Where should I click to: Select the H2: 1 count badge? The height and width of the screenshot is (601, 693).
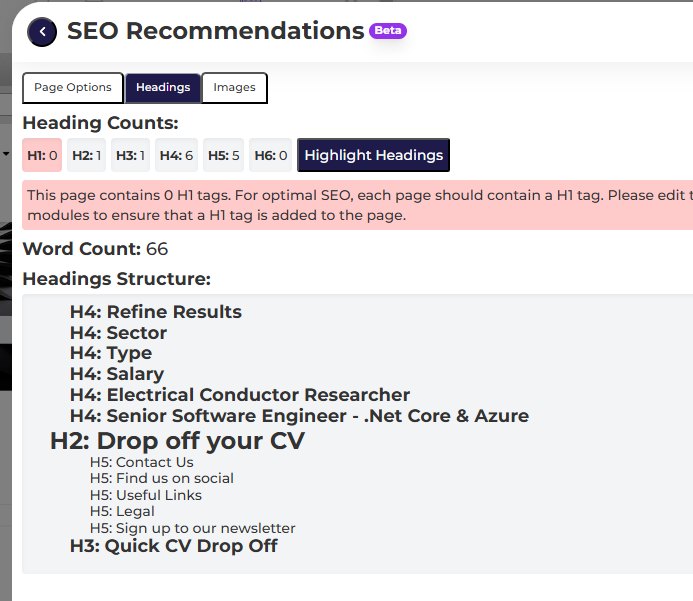coord(87,155)
